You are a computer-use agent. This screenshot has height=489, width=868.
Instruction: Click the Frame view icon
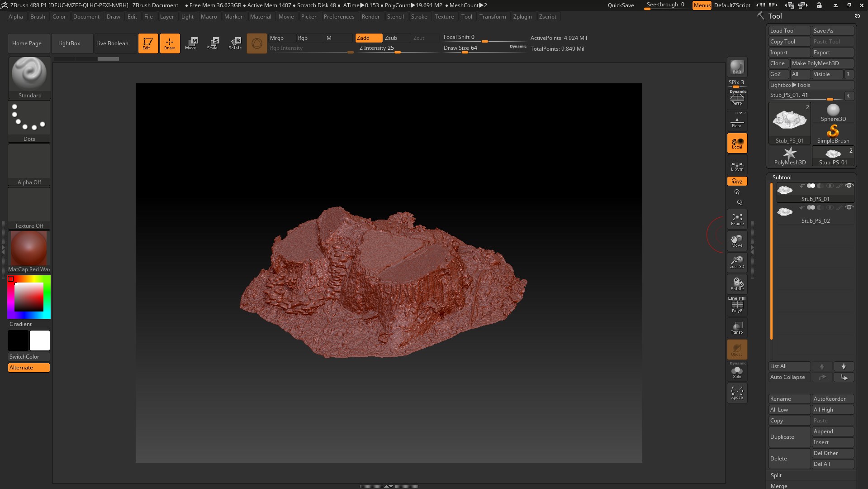pyautogui.click(x=737, y=220)
